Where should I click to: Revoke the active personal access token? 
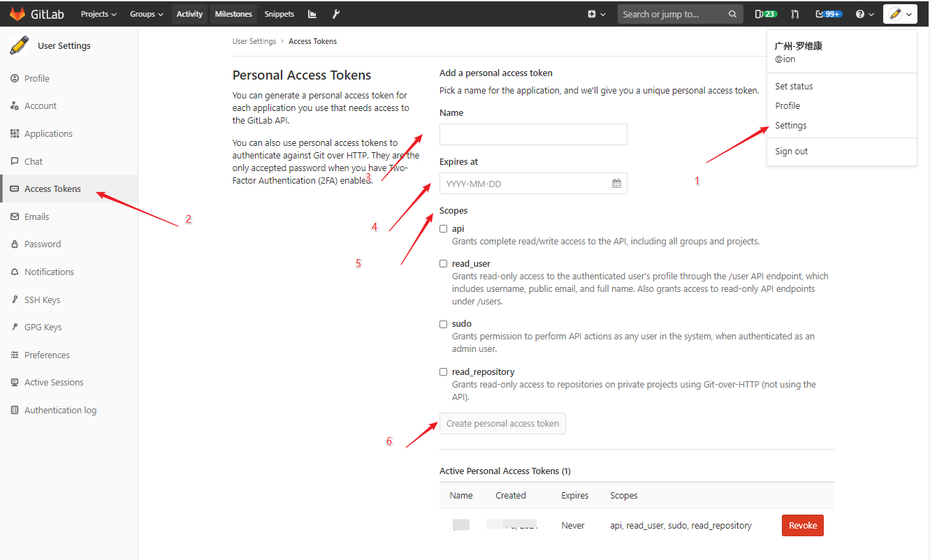click(x=803, y=526)
